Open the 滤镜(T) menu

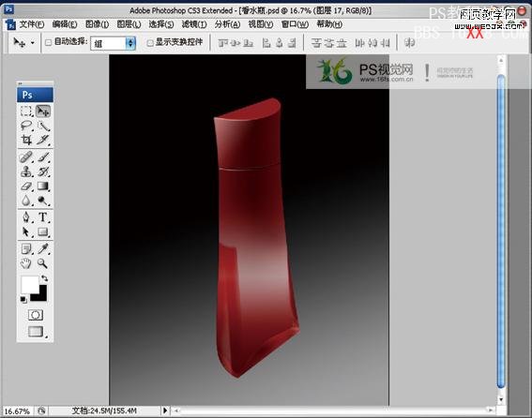pyautogui.click(x=194, y=24)
